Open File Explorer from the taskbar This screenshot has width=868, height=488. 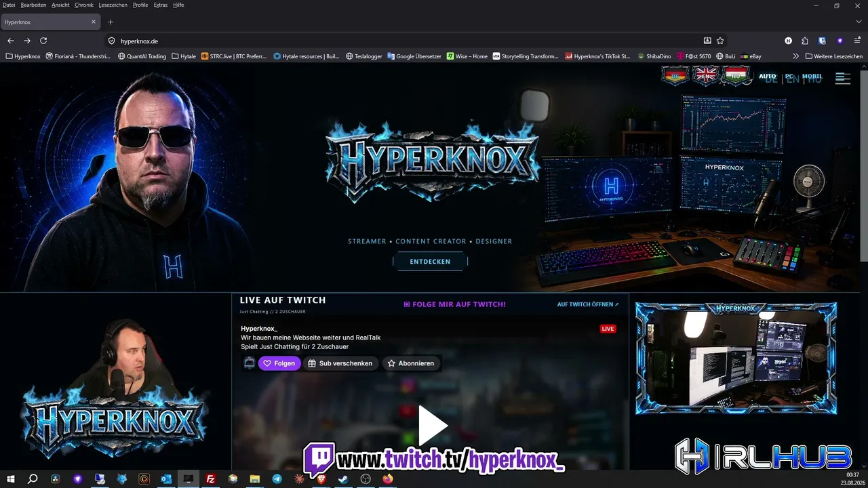[255, 479]
